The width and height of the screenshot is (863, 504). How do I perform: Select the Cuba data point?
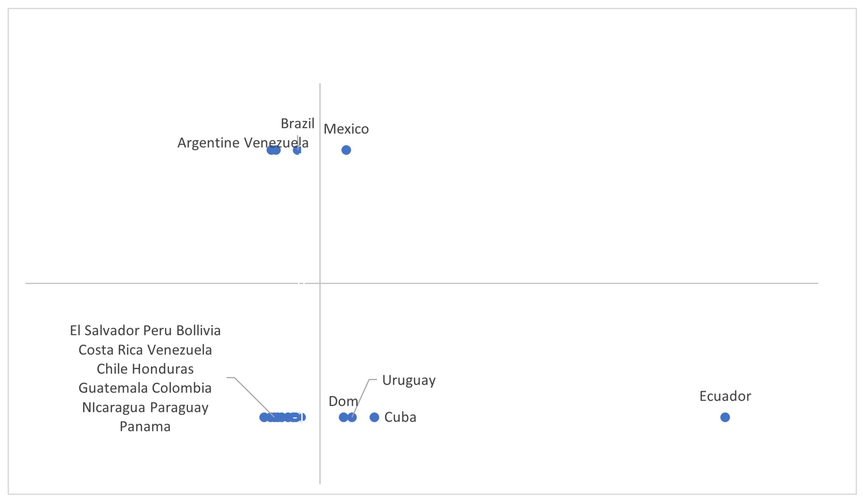click(374, 417)
